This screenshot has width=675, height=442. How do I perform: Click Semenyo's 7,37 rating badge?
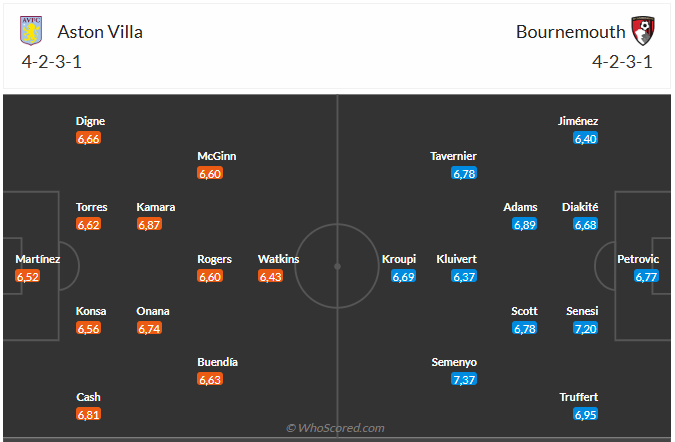coord(464,379)
